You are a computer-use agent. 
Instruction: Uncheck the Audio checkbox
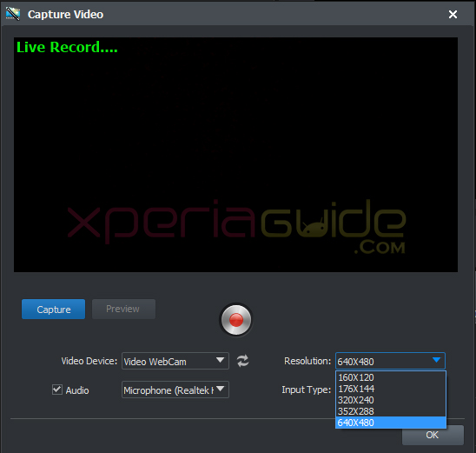tap(57, 390)
